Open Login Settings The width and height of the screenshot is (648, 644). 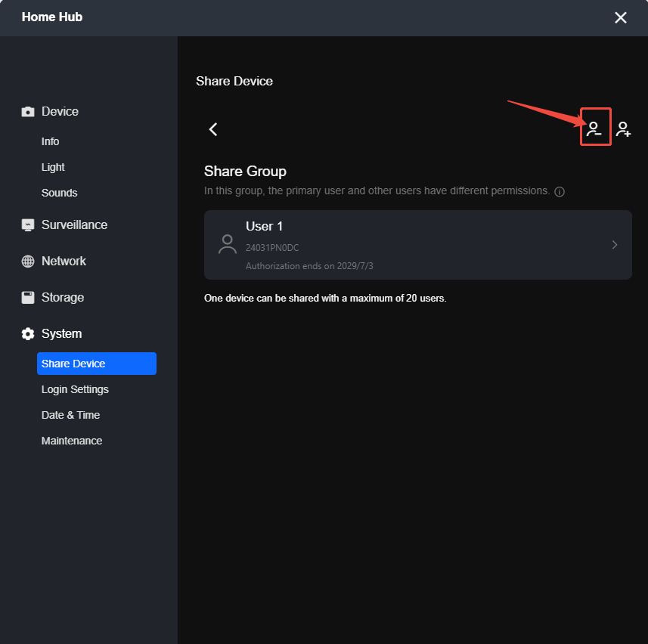(x=75, y=389)
